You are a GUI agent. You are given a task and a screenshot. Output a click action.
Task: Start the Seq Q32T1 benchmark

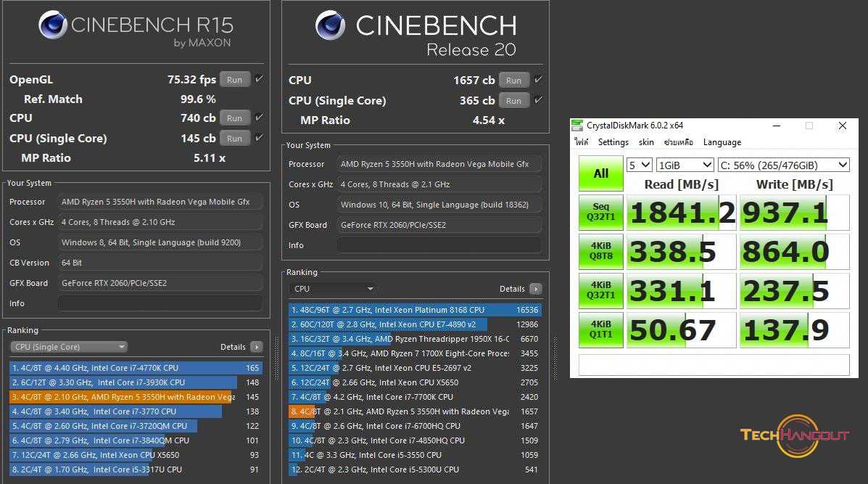tap(601, 212)
